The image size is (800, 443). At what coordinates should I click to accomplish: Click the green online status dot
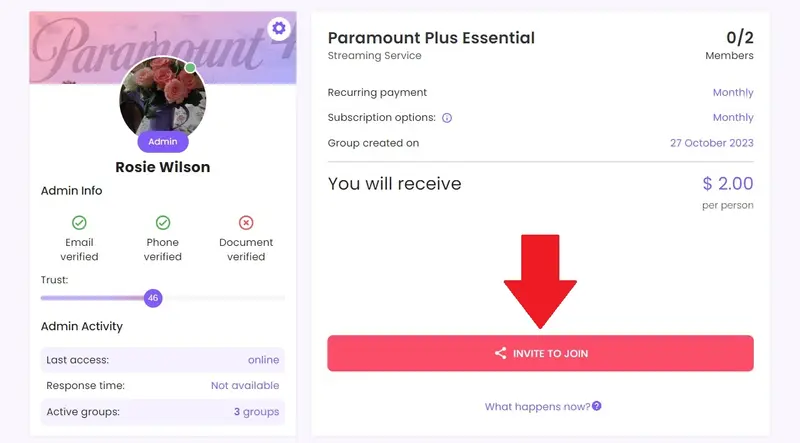tap(190, 68)
